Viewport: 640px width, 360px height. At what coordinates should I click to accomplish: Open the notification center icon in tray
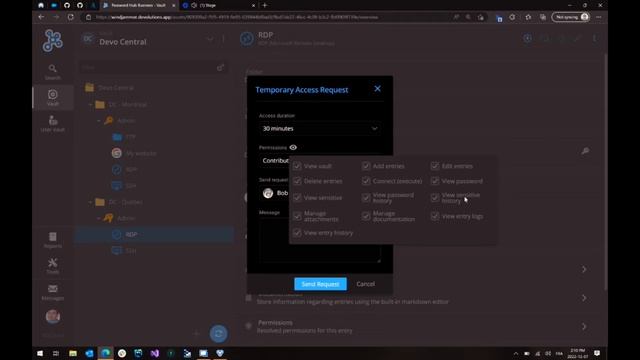(x=597, y=353)
